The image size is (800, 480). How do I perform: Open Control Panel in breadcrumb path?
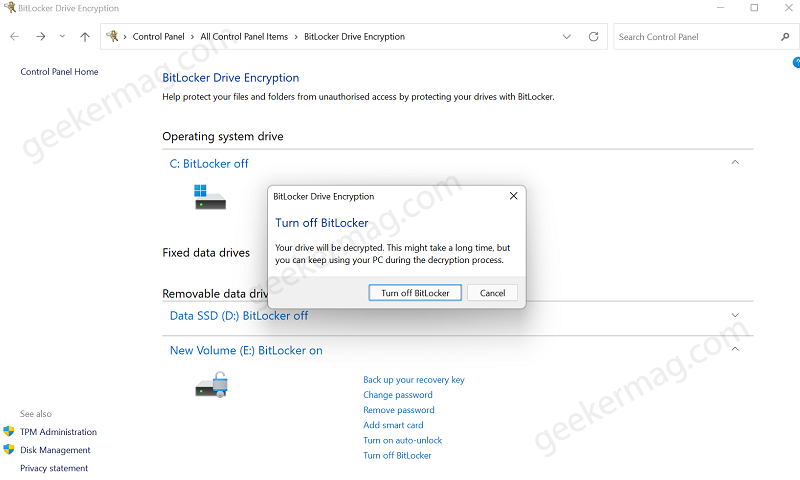[158, 37]
